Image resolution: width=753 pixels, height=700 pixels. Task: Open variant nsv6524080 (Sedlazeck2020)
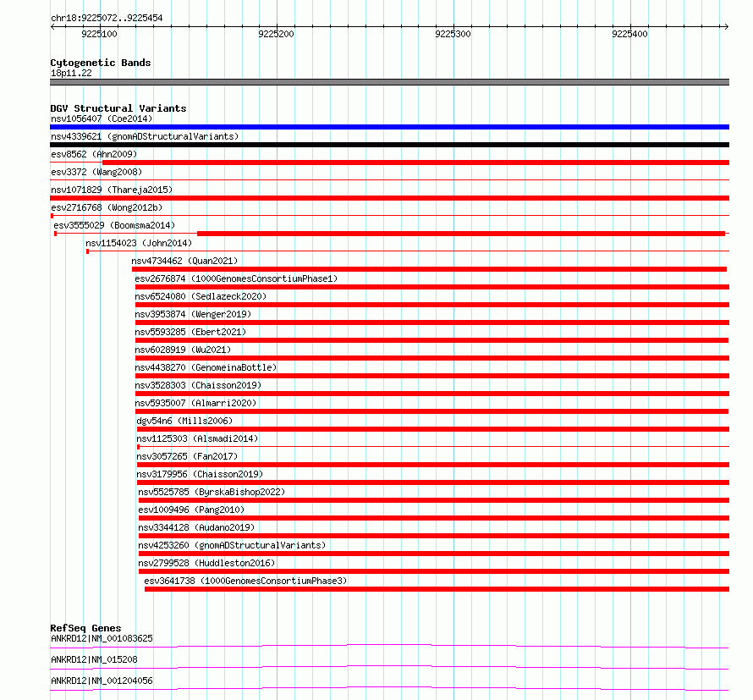click(201, 296)
